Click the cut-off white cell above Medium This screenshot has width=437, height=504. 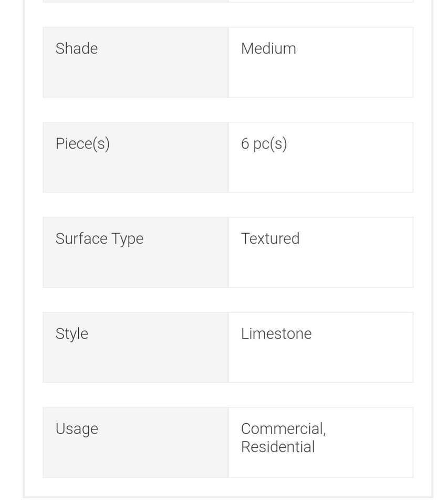point(320,1)
